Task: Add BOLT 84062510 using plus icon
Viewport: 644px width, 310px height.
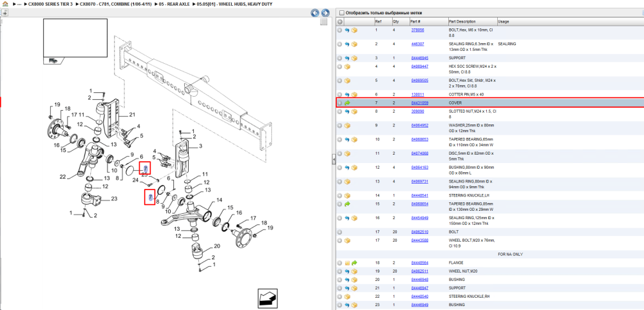Action: tap(339, 232)
